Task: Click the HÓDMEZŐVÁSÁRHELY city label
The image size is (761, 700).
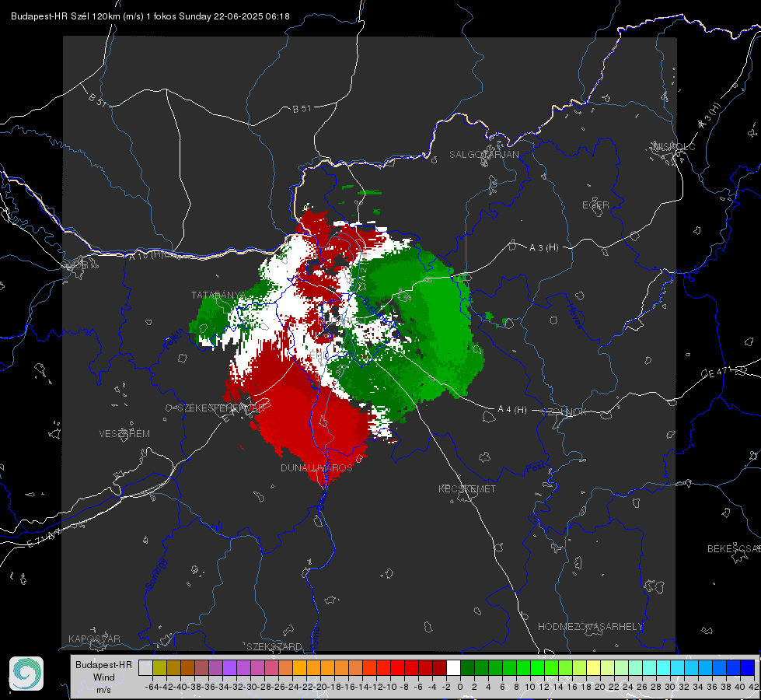Action: point(590,626)
